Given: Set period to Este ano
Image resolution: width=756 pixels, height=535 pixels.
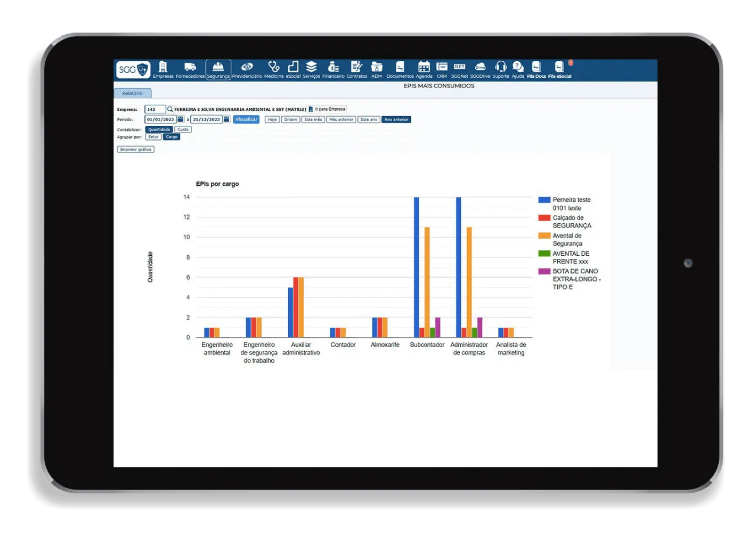Looking at the screenshot, I should tap(369, 119).
